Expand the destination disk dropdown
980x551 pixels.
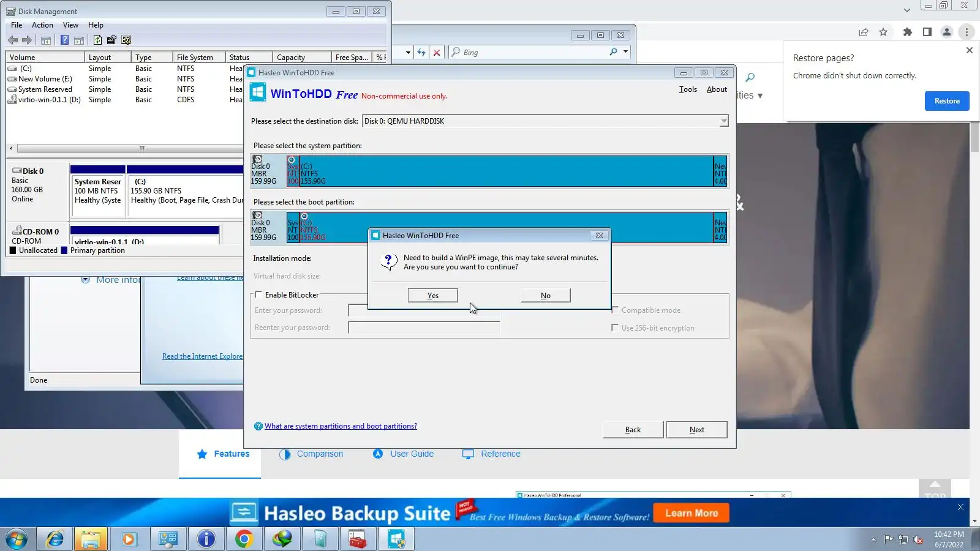pos(724,121)
